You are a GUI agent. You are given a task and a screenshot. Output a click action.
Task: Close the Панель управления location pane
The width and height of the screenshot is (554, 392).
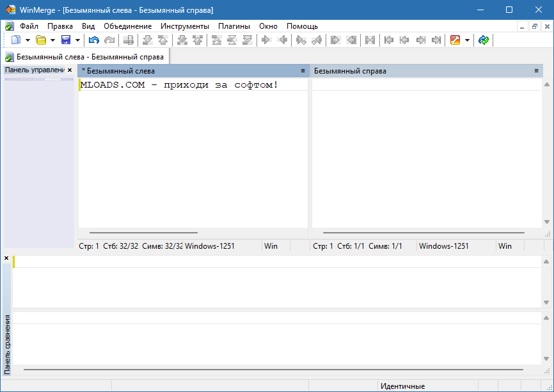pos(70,70)
